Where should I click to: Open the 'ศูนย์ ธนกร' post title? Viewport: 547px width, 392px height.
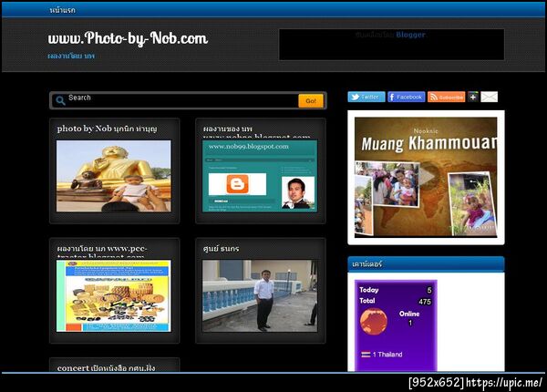click(221, 249)
